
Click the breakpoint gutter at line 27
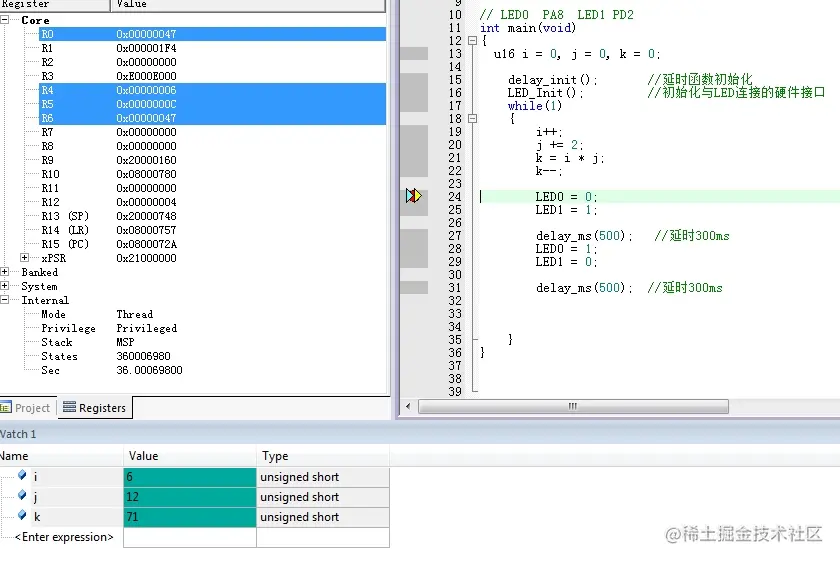pyautogui.click(x=414, y=236)
